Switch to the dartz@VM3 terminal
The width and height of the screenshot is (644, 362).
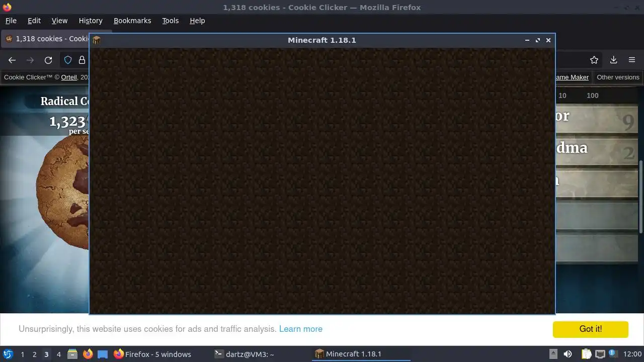tap(245, 354)
